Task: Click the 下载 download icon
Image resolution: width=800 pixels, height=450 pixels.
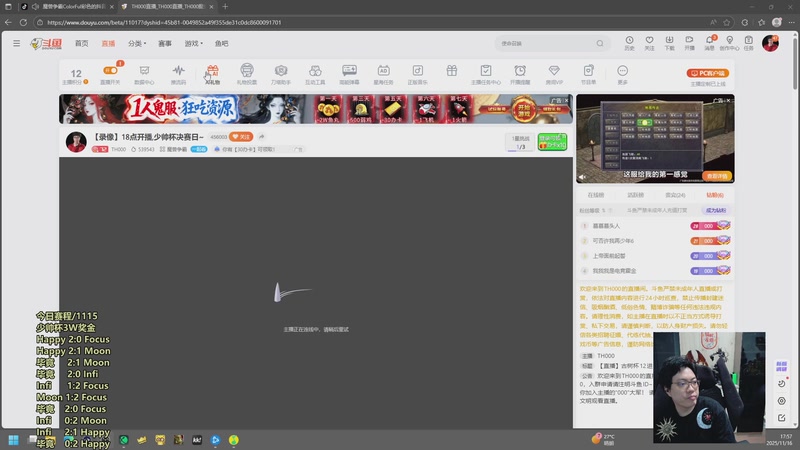Action: [x=669, y=43]
